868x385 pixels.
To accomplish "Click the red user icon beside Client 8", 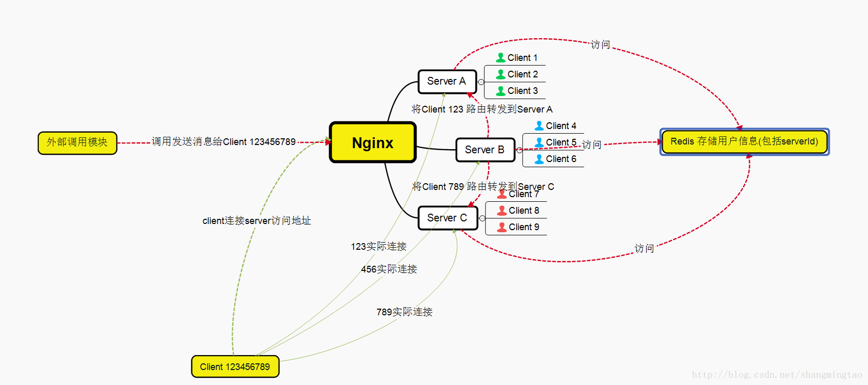I will click(x=502, y=211).
